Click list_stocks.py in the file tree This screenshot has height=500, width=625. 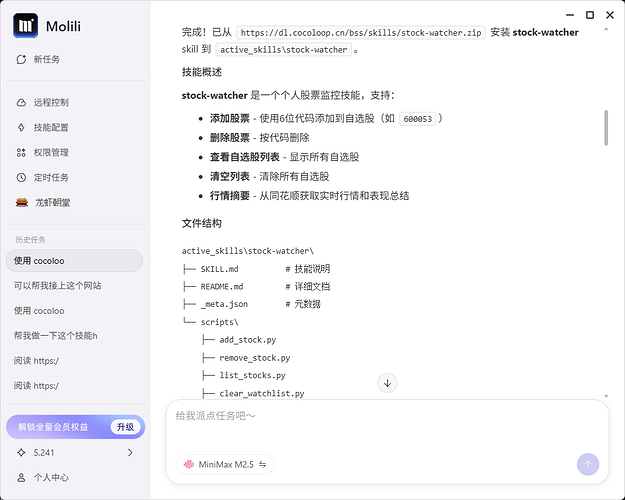(x=252, y=375)
